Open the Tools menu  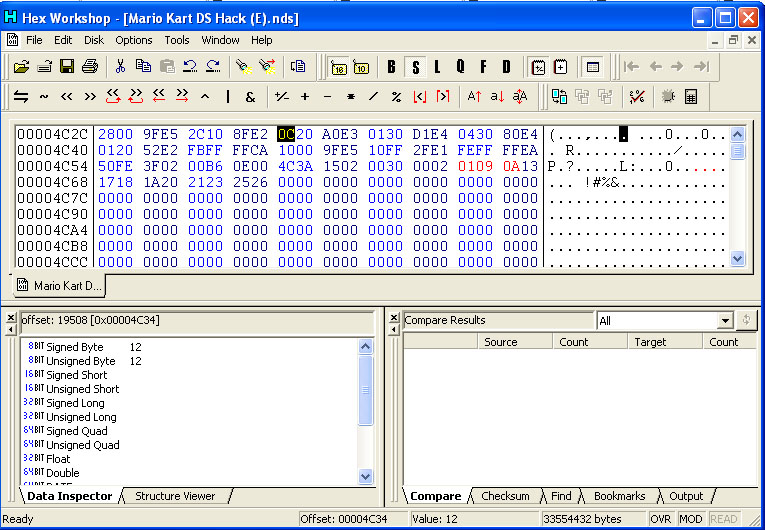pos(177,40)
